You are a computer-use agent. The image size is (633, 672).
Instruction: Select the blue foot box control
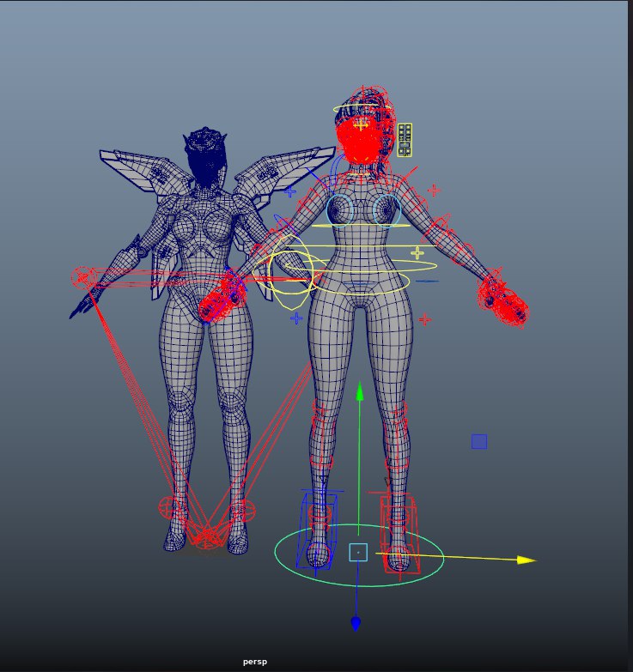(318, 531)
